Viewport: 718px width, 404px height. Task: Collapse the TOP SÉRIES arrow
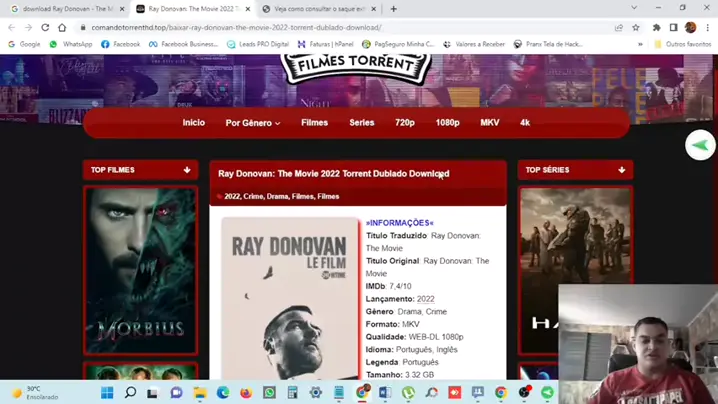pos(621,170)
